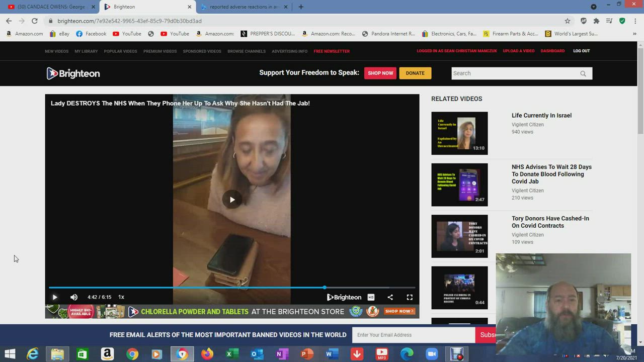644x362 pixels.
Task: Toggle HD quality setting on the player
Action: (371, 297)
